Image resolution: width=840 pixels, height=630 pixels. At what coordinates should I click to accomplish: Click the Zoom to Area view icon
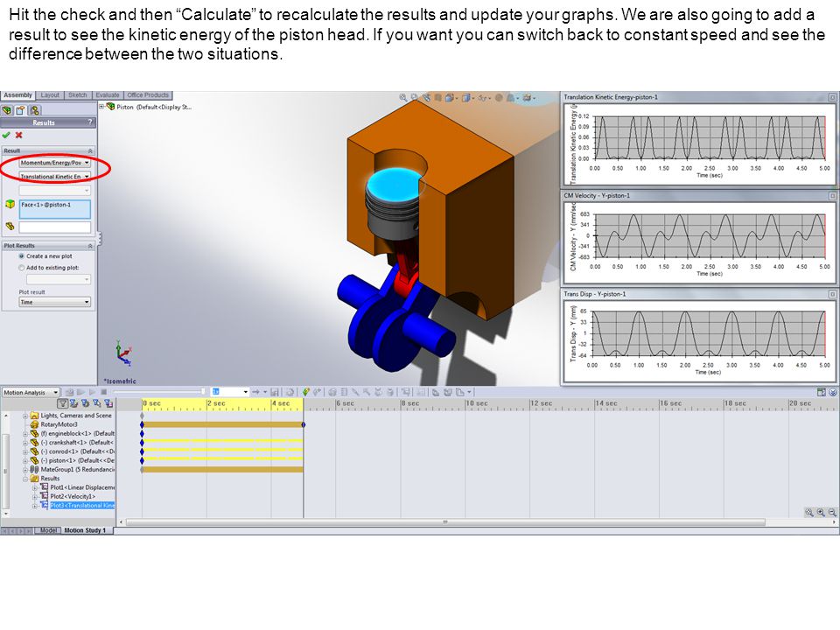coord(414,97)
